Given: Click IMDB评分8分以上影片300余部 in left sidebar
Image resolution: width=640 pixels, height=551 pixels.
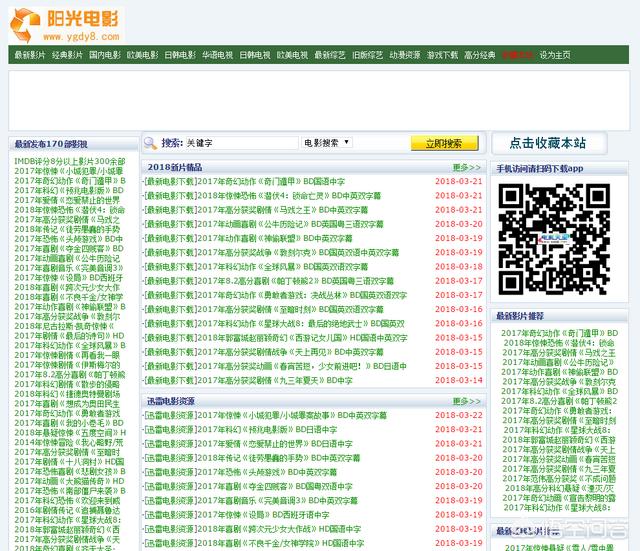Looking at the screenshot, I should [x=70, y=162].
